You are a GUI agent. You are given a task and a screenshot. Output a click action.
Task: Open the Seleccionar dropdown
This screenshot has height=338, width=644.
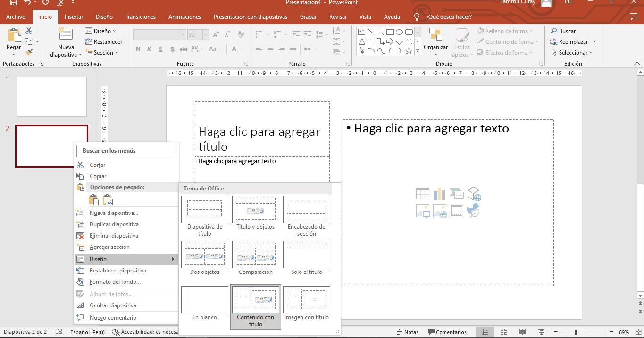(573, 53)
